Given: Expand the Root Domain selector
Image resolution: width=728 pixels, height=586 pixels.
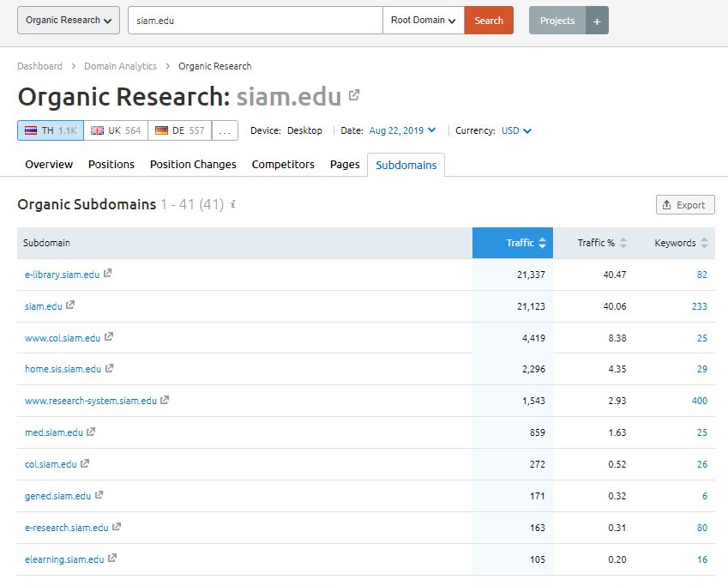Looking at the screenshot, I should click(423, 21).
